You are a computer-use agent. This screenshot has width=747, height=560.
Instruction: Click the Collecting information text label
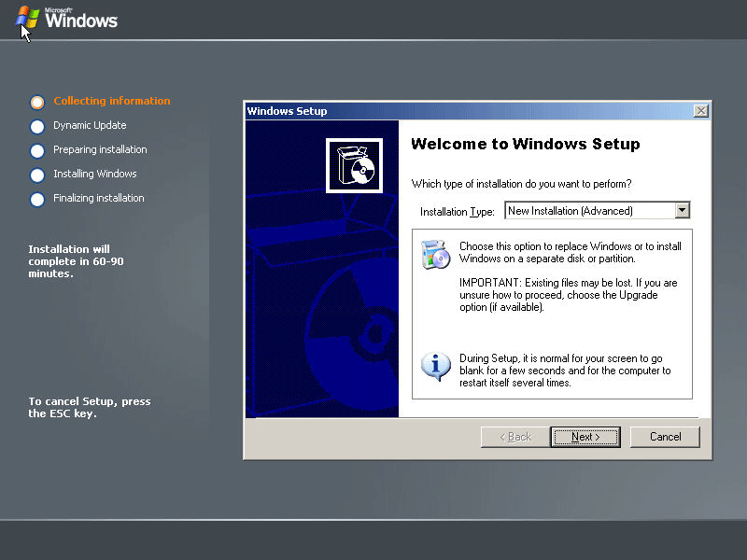pyautogui.click(x=112, y=101)
